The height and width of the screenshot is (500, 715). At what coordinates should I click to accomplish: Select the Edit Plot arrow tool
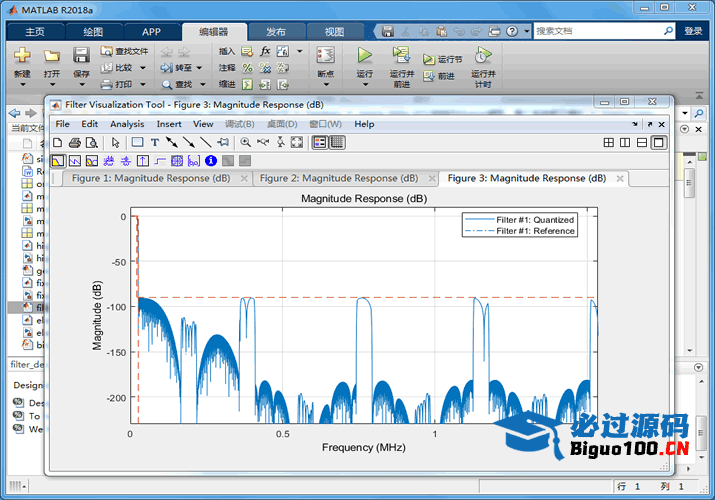(x=115, y=143)
